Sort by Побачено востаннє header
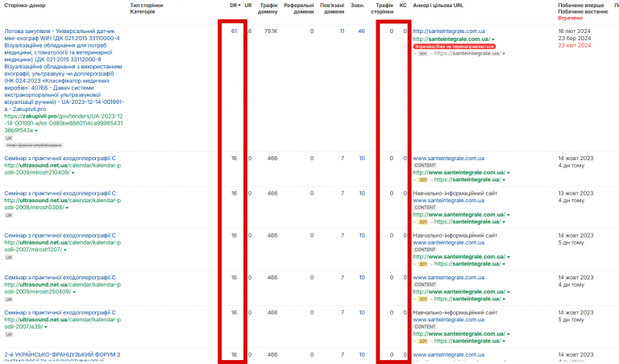This screenshot has height=364, width=619. tap(583, 12)
